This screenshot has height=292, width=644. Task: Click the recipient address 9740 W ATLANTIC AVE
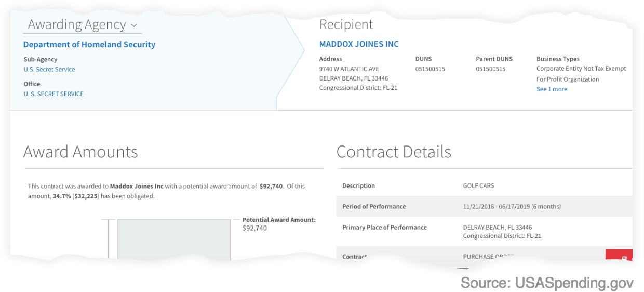tap(349, 69)
